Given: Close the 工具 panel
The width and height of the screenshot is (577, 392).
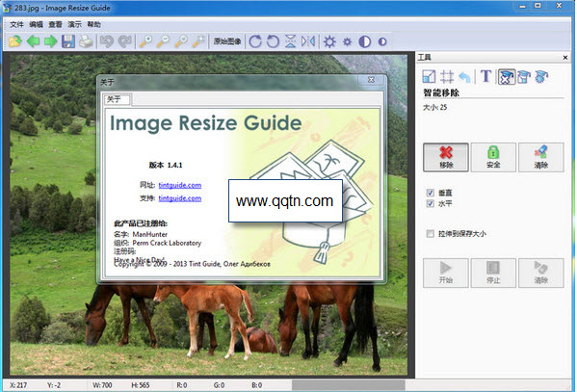Looking at the screenshot, I should [565, 58].
